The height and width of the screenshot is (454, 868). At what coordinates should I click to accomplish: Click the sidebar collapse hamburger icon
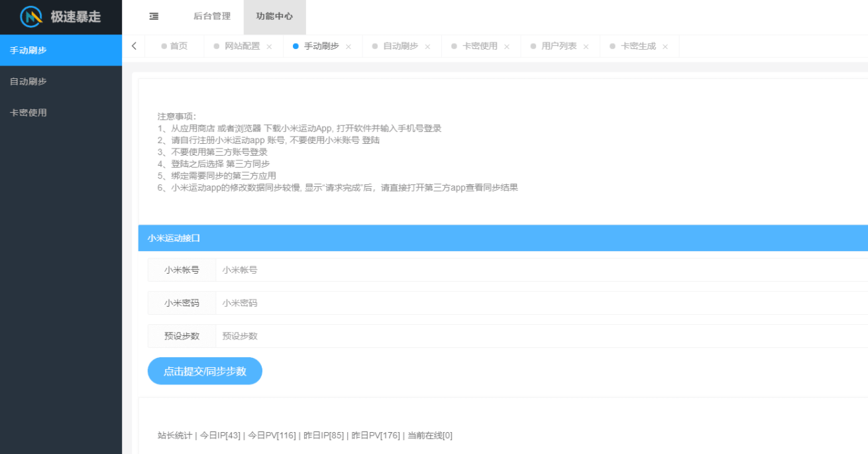(154, 17)
